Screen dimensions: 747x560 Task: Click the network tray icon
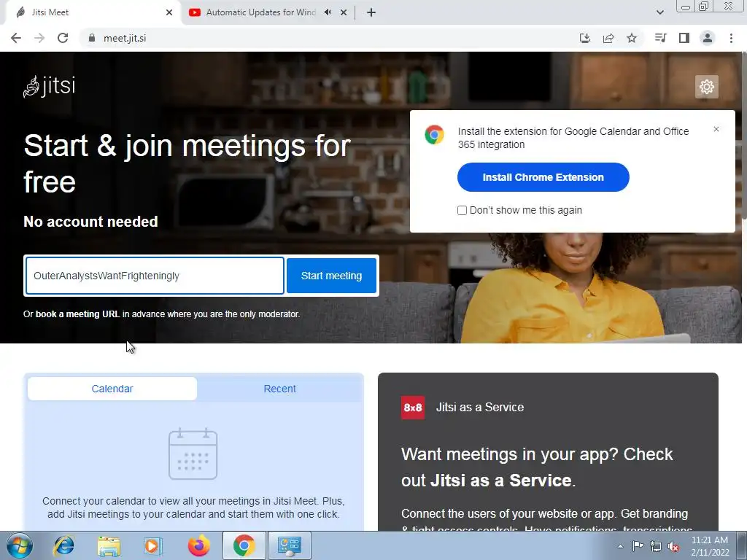tap(656, 546)
